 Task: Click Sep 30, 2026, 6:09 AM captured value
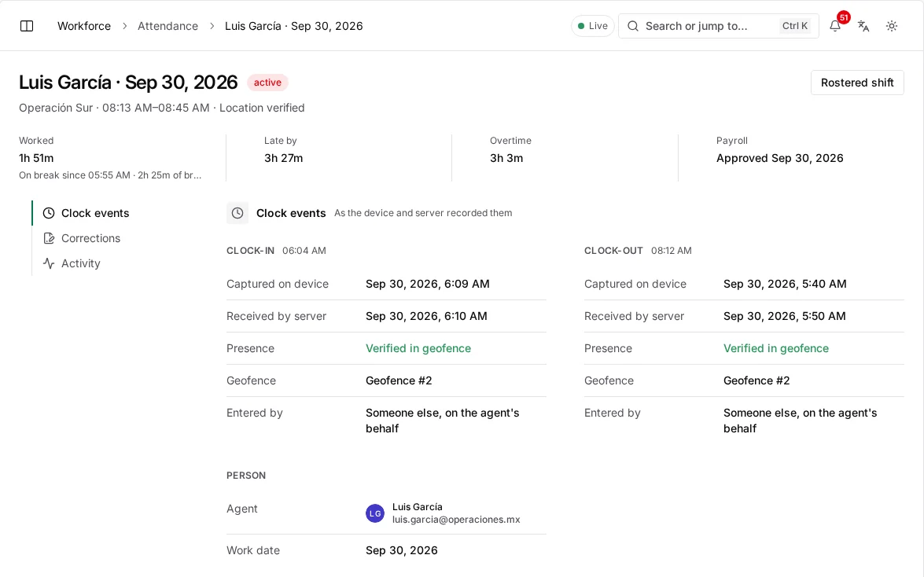tap(427, 284)
